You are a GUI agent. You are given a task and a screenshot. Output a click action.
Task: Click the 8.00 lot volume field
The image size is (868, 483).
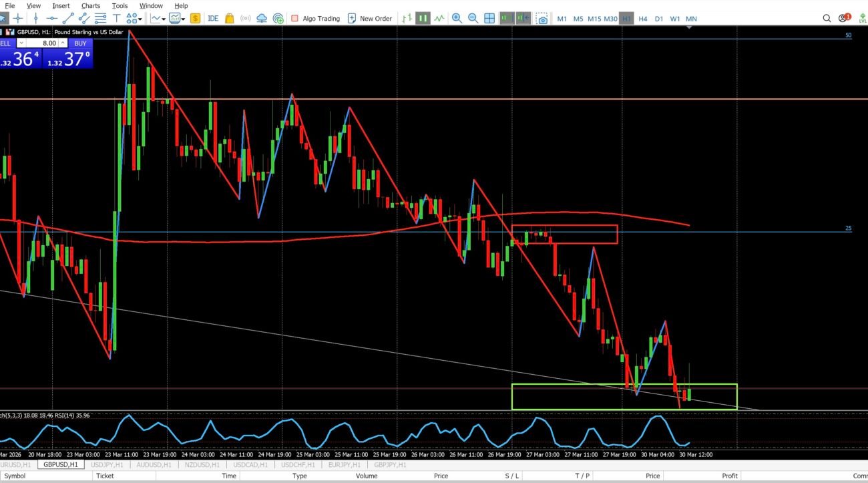pos(45,43)
